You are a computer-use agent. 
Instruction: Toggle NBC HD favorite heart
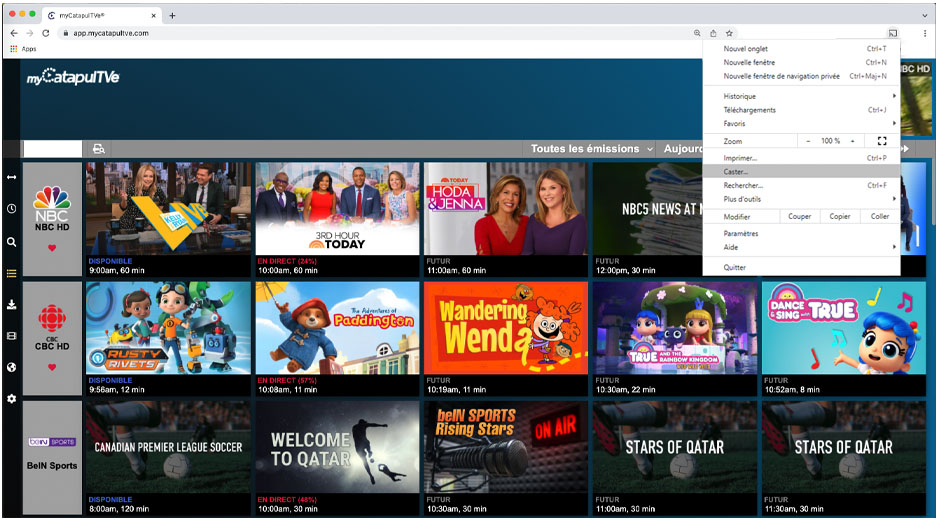click(x=52, y=248)
